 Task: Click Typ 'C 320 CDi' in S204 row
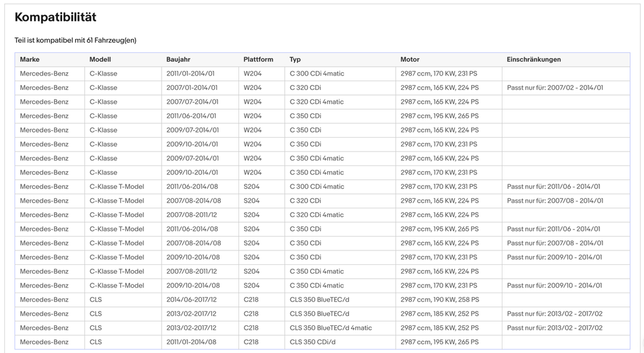coord(305,201)
